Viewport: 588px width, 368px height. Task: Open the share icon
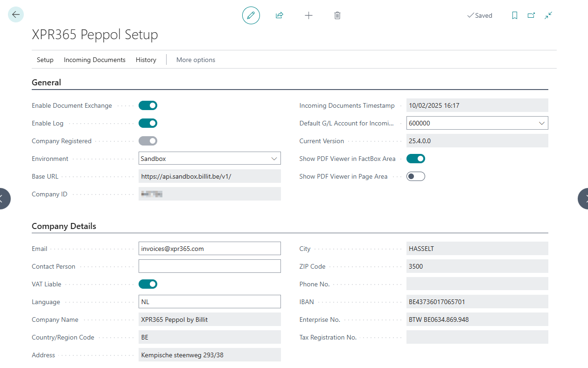tap(280, 15)
